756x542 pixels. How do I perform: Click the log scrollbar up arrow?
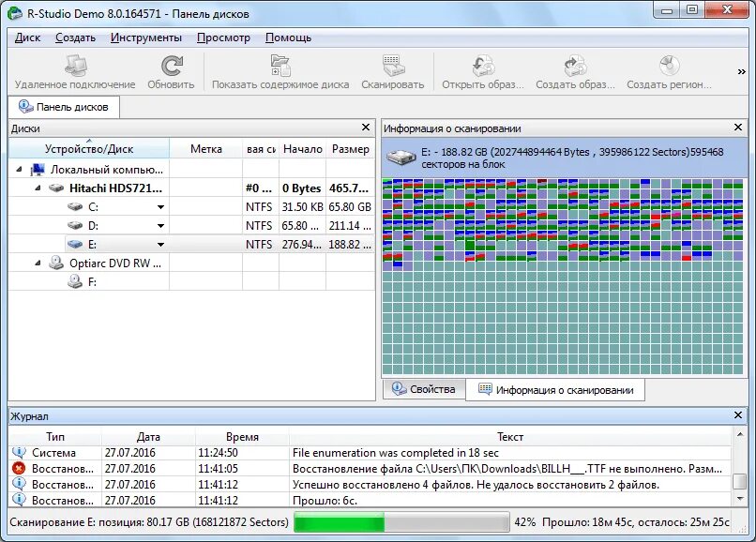739,435
